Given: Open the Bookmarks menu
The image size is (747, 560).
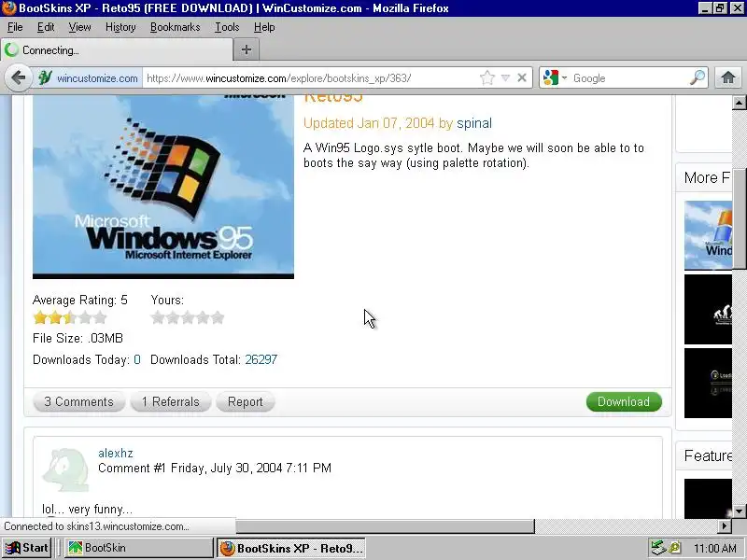Looking at the screenshot, I should tap(175, 27).
